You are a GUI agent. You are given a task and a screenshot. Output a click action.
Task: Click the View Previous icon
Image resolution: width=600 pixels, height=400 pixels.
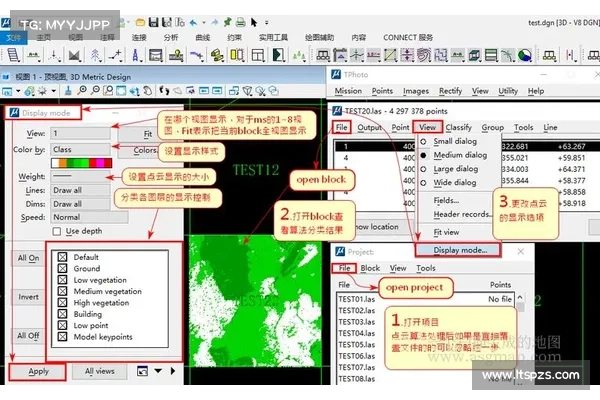point(204,91)
